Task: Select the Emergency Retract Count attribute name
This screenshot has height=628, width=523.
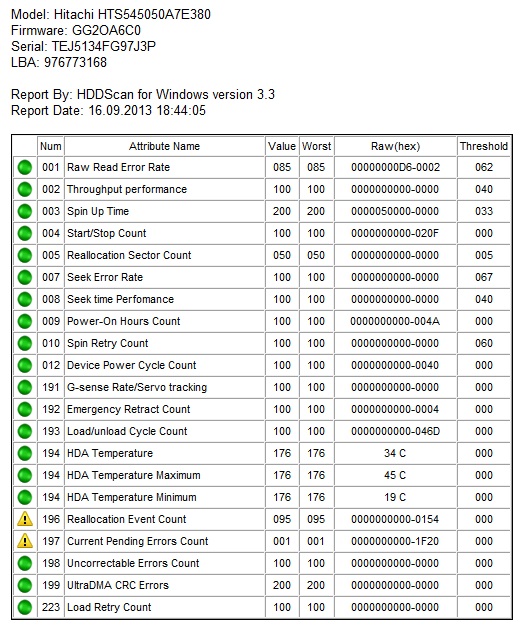Action: coord(129,409)
